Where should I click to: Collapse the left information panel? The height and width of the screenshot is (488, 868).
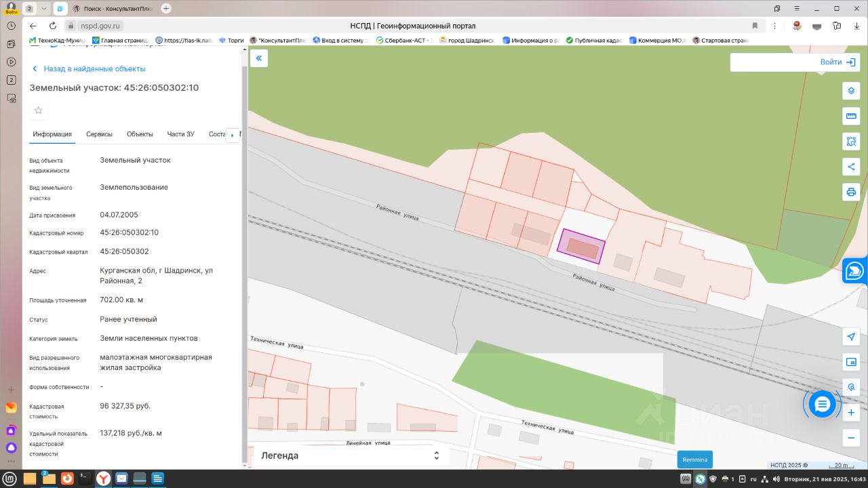[258, 59]
